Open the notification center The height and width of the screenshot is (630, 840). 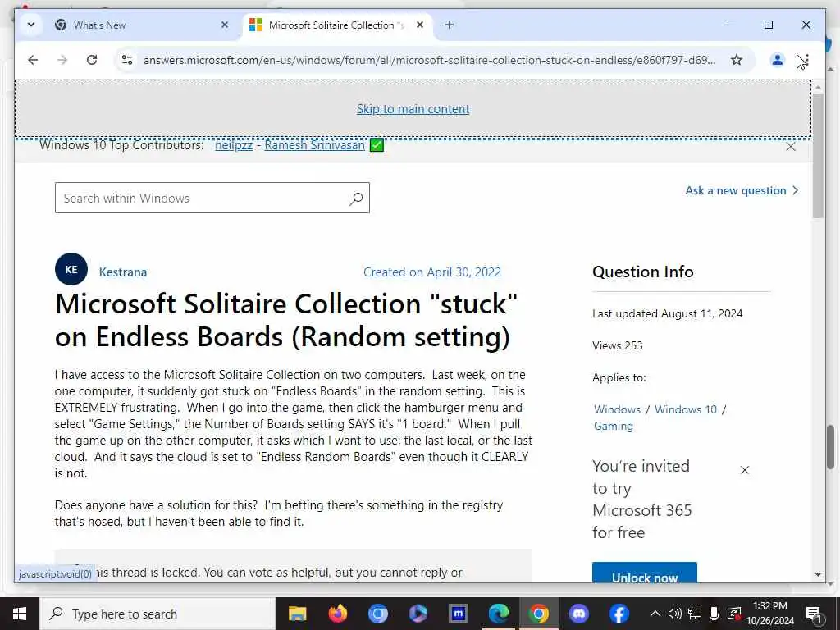(x=815, y=614)
